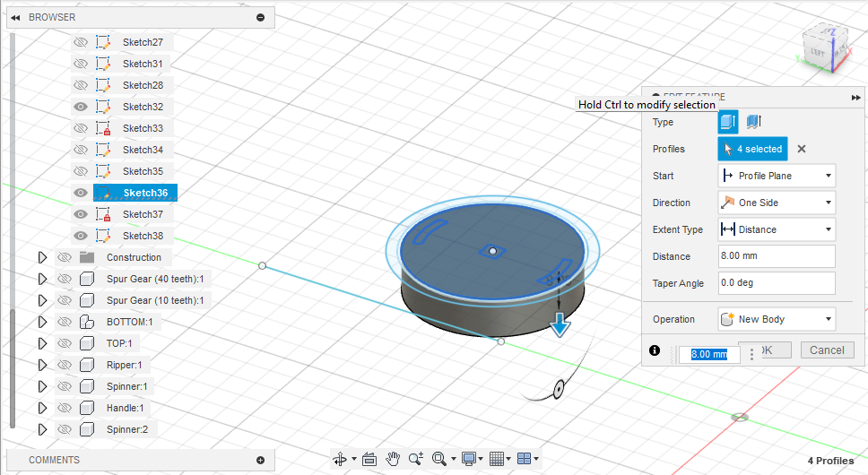868x475 pixels.
Task: Click the Taper Angle 0.0 deg field
Action: point(777,283)
